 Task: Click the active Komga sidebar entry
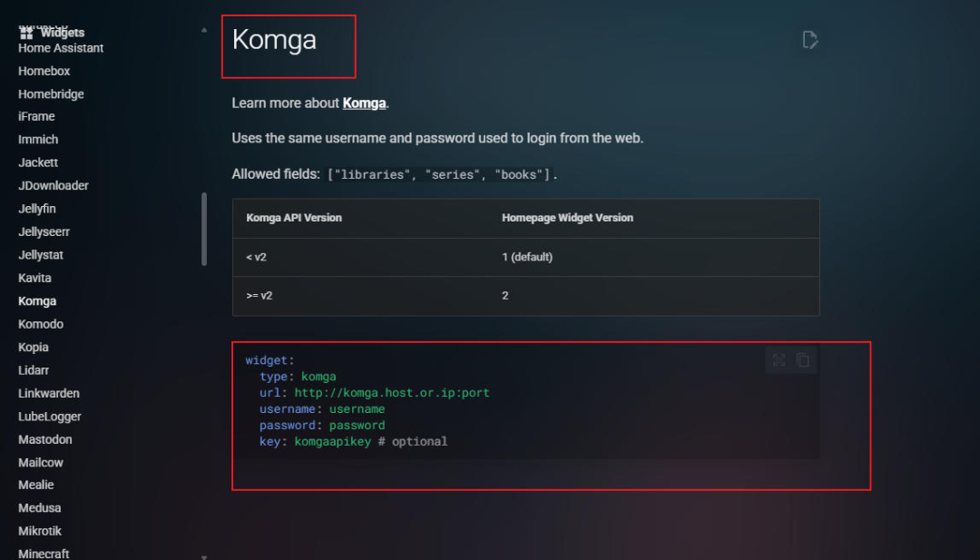click(x=37, y=301)
